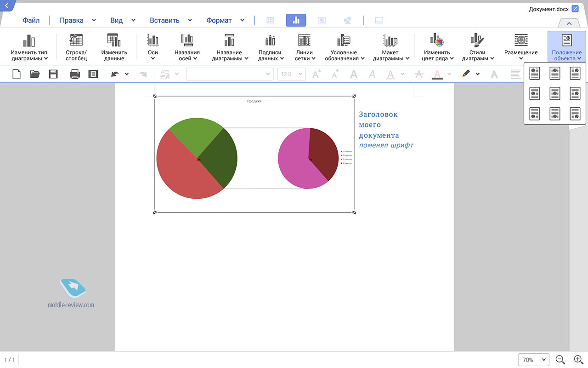Align text left icon
This screenshot has height=368, width=588.
click(x=516, y=74)
